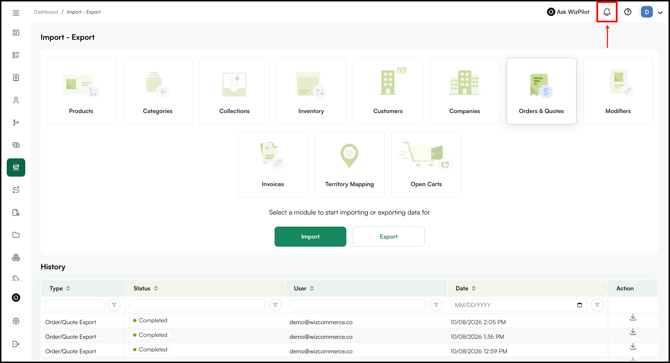
Task: Open the notifications bell
Action: [607, 12]
